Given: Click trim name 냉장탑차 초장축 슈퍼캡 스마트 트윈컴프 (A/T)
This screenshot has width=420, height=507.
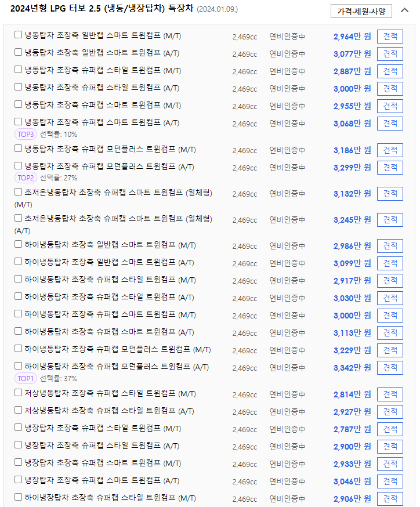Looking at the screenshot, I should (102, 481).
